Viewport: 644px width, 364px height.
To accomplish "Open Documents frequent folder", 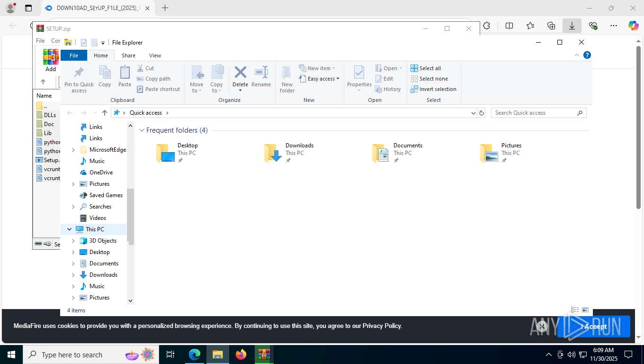I will pyautogui.click(x=397, y=153).
